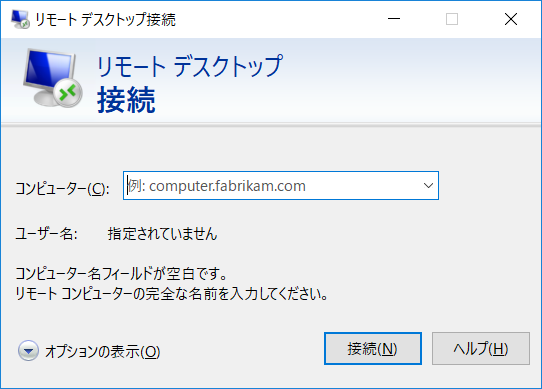The height and width of the screenshot is (389, 542).
Task: Click the round blue options arrow icon
Action: [28, 351]
